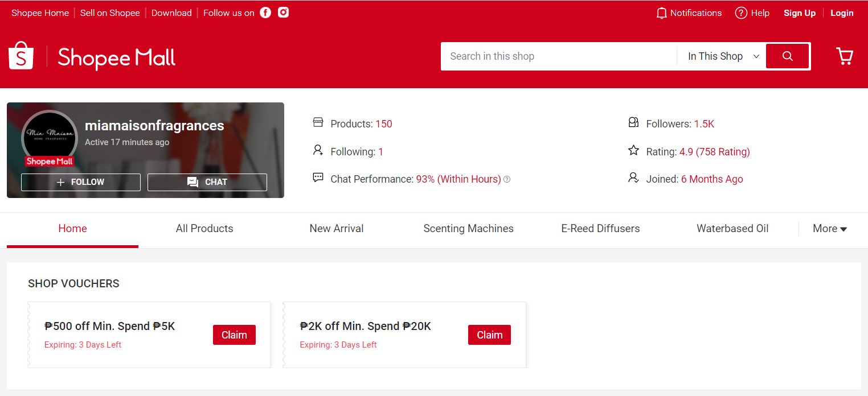This screenshot has width=868, height=396.
Task: Click Chat Performance info question icon
Action: [507, 179]
